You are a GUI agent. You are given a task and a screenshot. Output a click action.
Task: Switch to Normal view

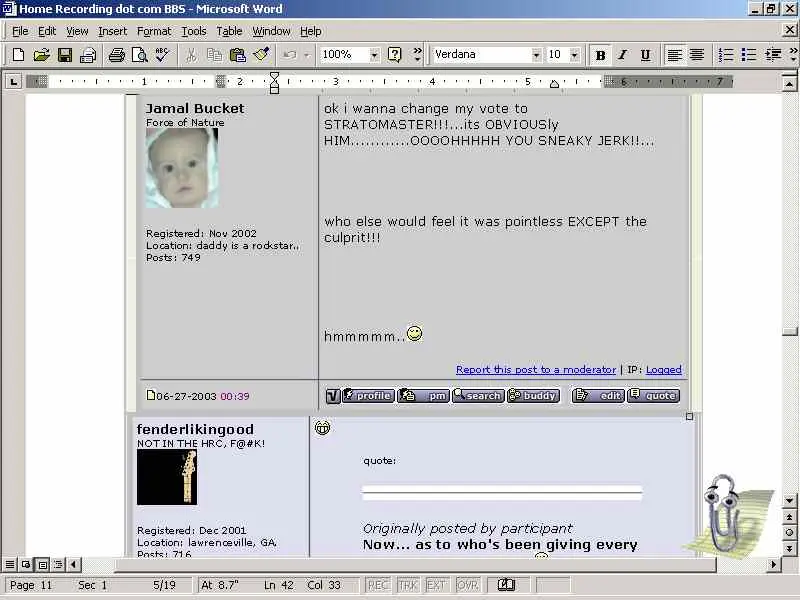[x=10, y=564]
